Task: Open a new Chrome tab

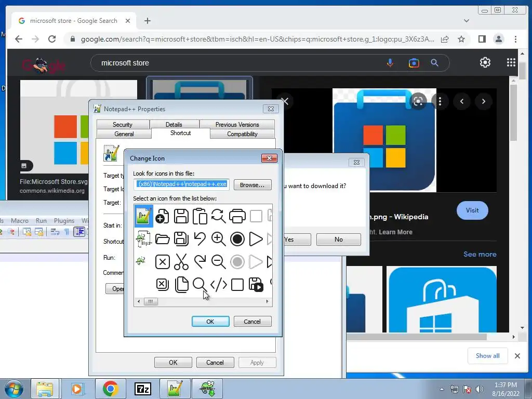Action: pyautogui.click(x=147, y=21)
